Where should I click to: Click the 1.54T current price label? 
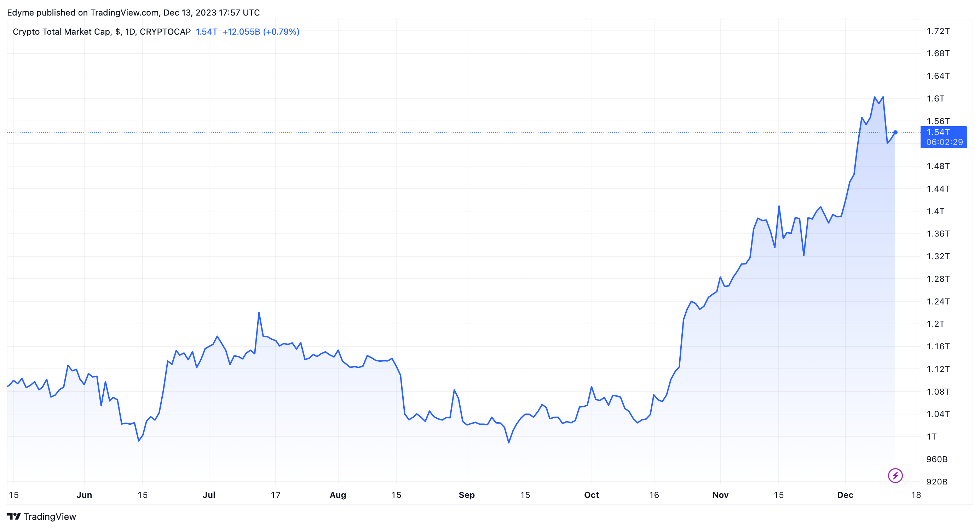(x=938, y=132)
